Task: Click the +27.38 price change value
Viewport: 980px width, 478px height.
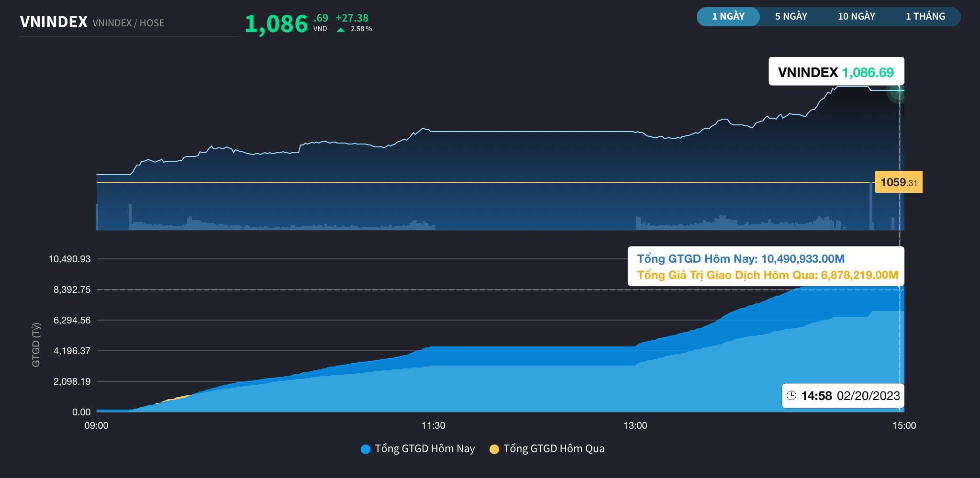Action: [x=352, y=18]
